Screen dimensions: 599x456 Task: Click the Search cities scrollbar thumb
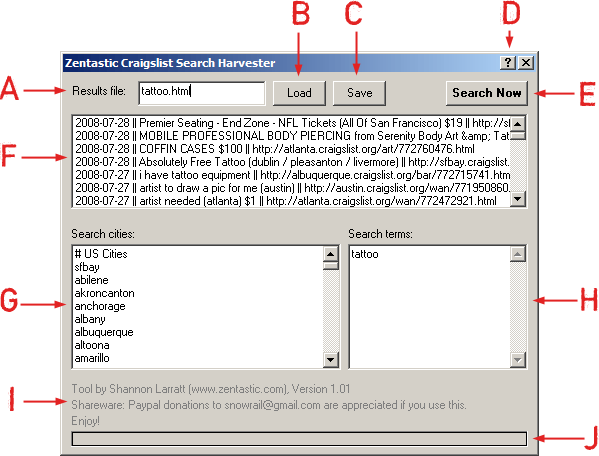(330, 266)
